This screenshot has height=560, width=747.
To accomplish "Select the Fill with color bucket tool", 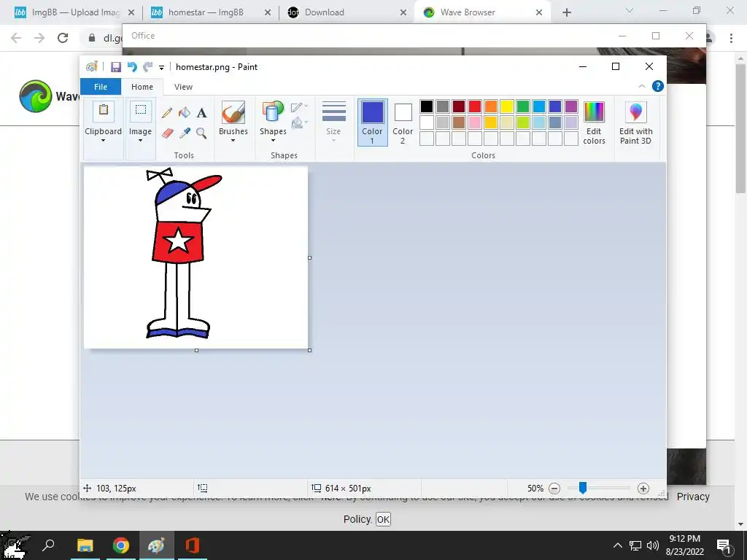I will pyautogui.click(x=184, y=113).
